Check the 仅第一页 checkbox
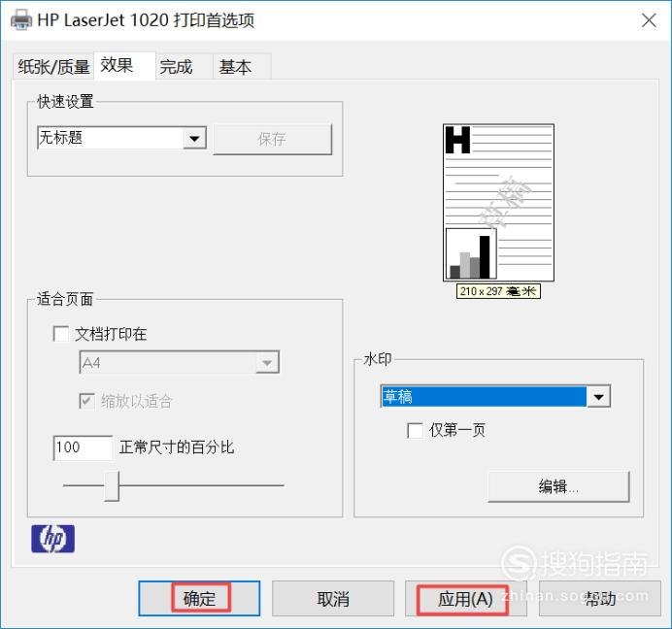The height and width of the screenshot is (629, 672). coord(415,430)
